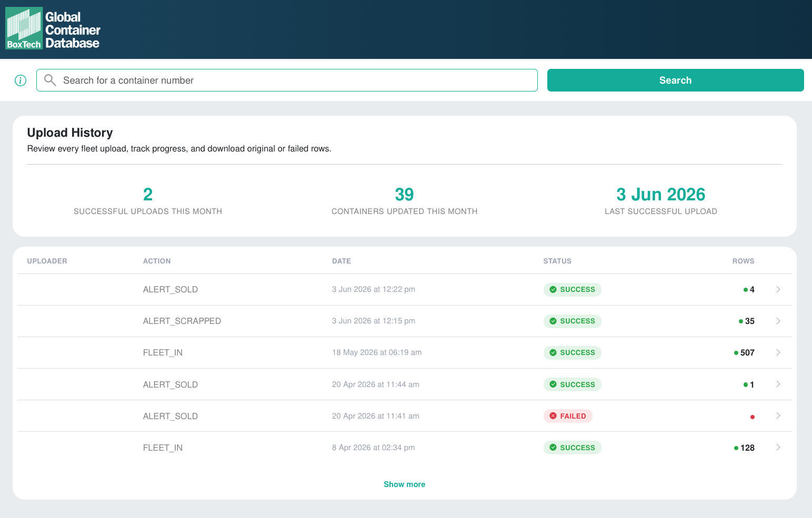Expand the FAILED upload row chevron
The width and height of the screenshot is (812, 518).
[778, 415]
